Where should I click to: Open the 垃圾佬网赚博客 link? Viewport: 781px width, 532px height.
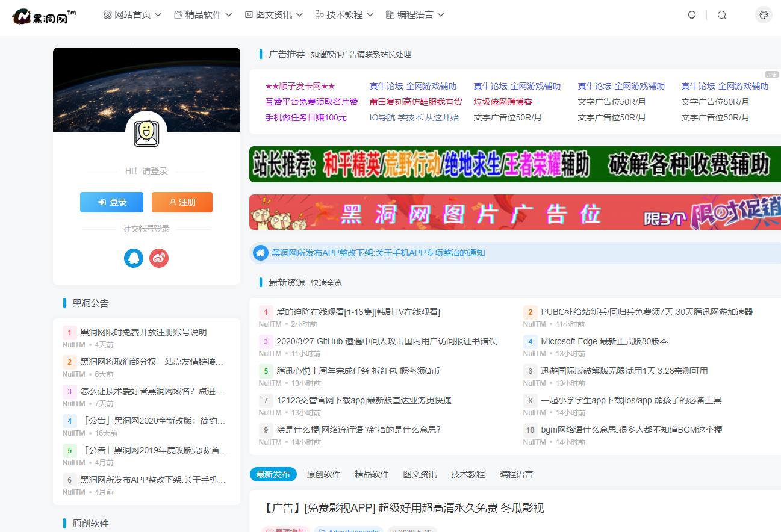click(x=503, y=102)
